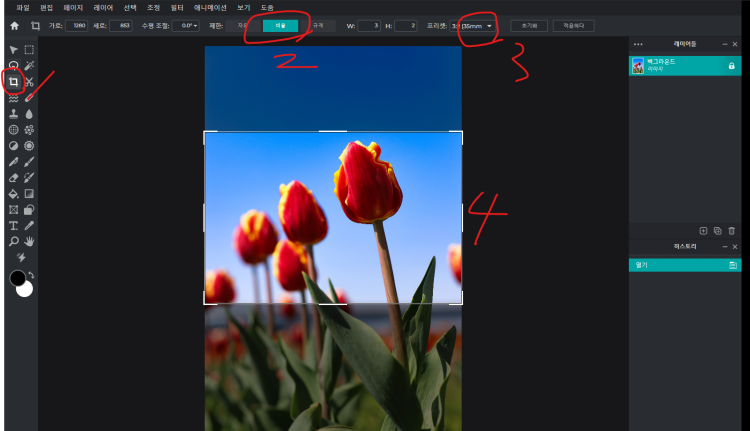Pick the Cutout scissors tool
Screen dimensions: 750x431
(x=29, y=81)
